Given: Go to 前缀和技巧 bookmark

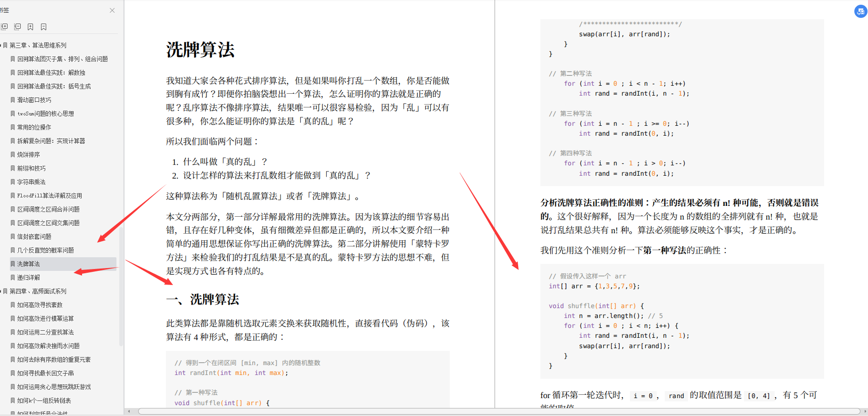Looking at the screenshot, I should point(32,168).
